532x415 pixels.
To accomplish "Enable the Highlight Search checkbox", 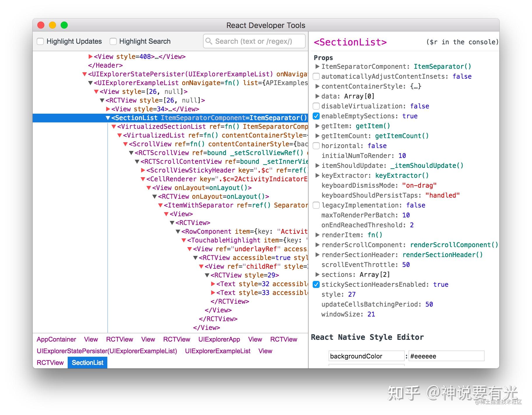I will coord(113,41).
